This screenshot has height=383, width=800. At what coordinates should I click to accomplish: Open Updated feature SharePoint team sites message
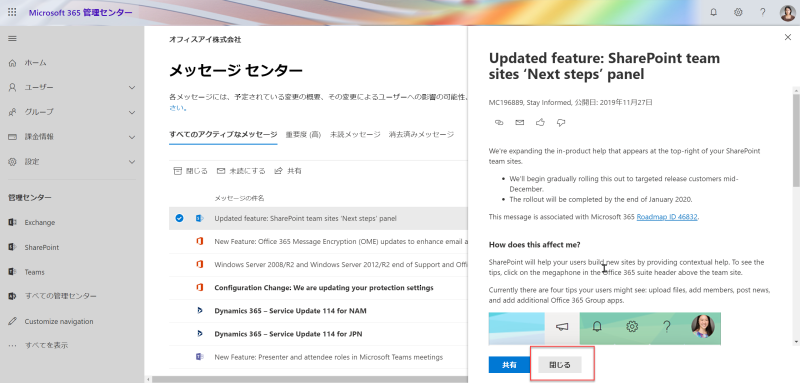[x=305, y=218]
